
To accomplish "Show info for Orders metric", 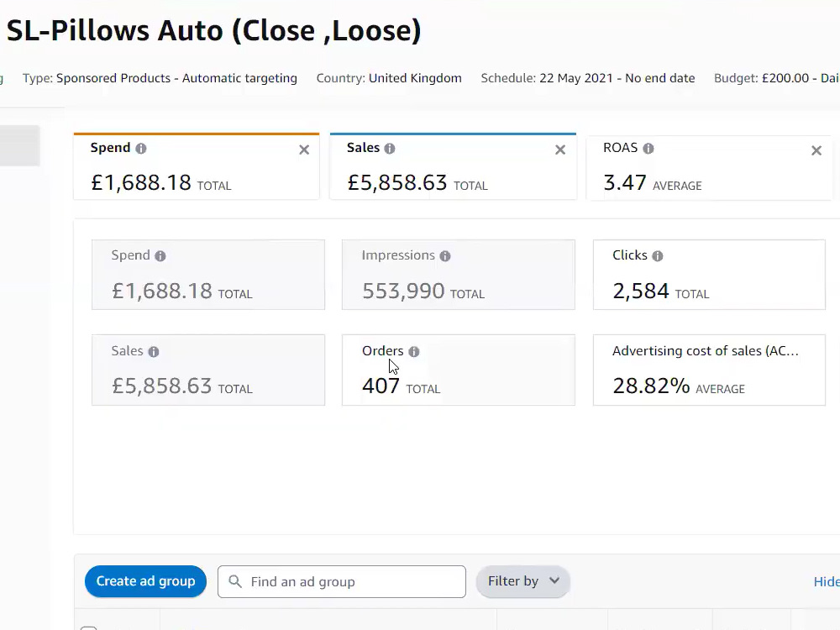I will point(414,351).
